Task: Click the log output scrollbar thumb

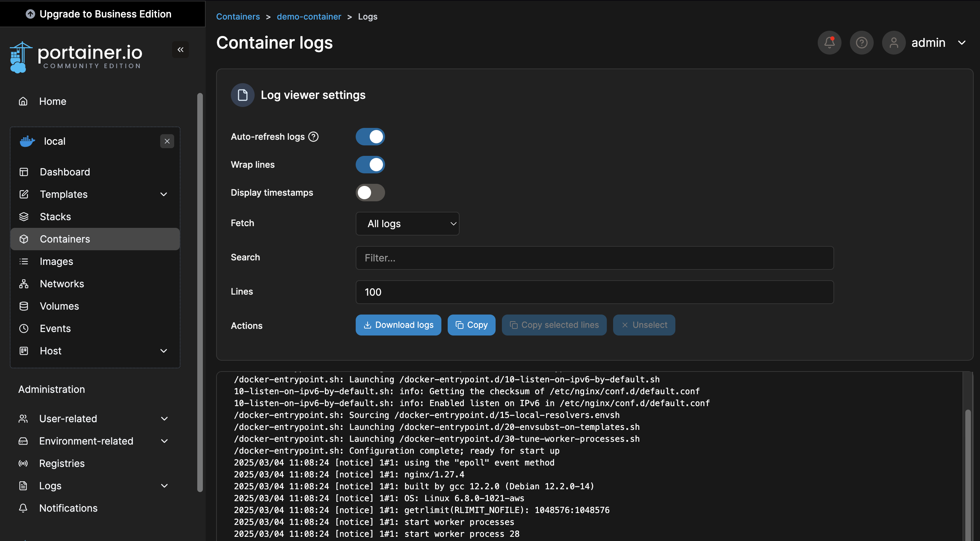Action: click(967, 475)
